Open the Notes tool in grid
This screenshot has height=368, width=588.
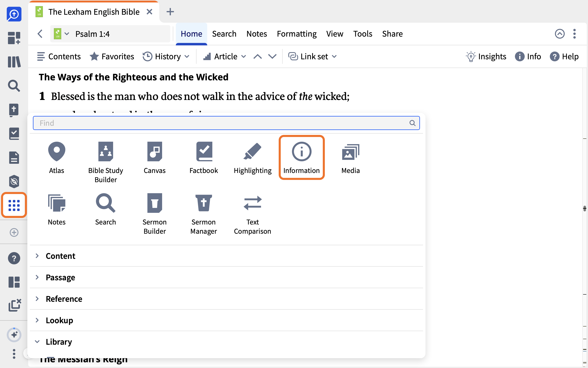[57, 209]
